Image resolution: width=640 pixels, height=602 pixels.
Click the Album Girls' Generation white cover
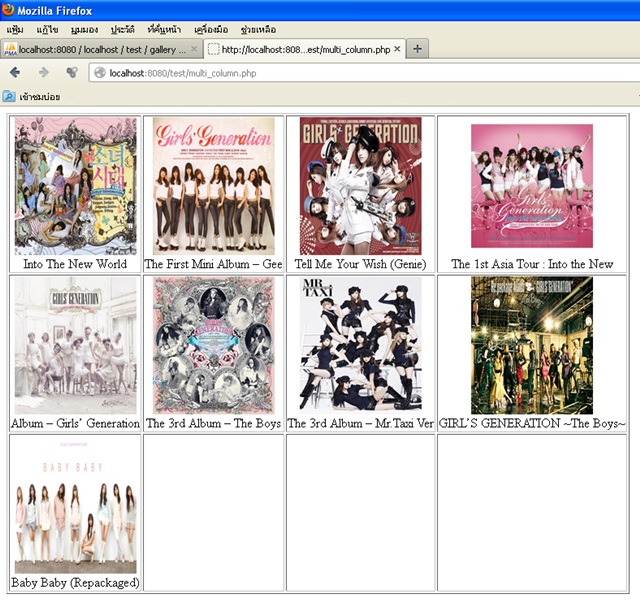(x=76, y=345)
